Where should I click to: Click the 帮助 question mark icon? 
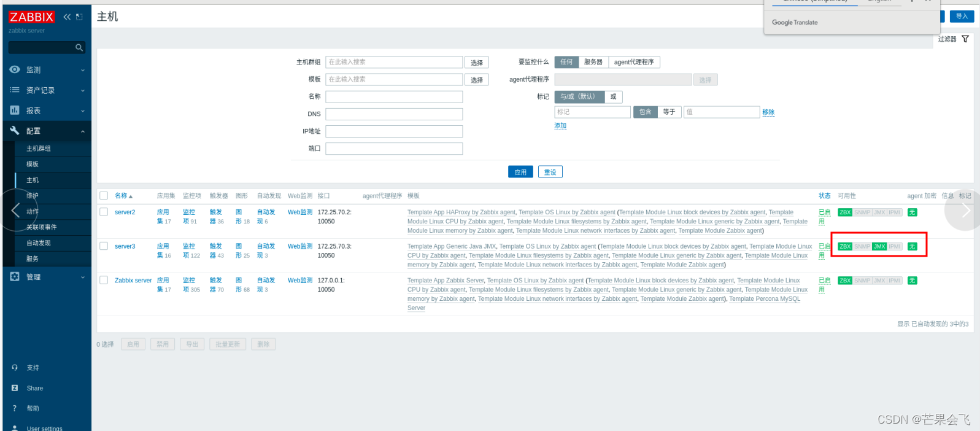coord(15,408)
